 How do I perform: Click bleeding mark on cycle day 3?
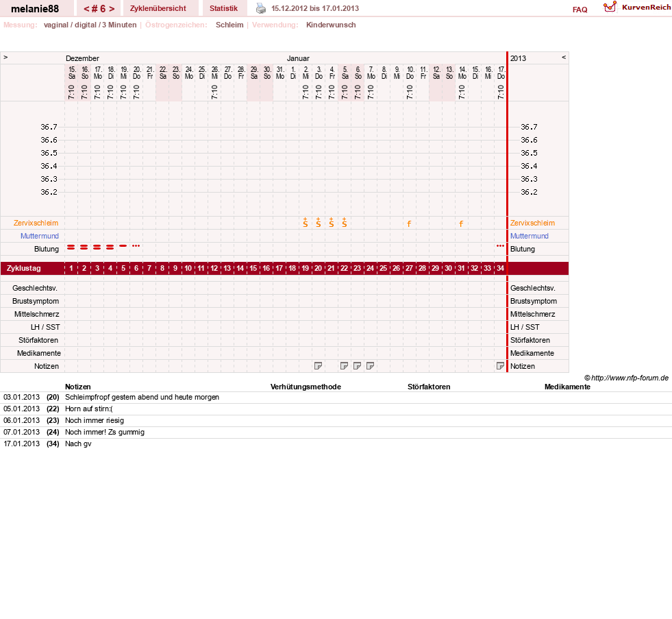pos(97,247)
